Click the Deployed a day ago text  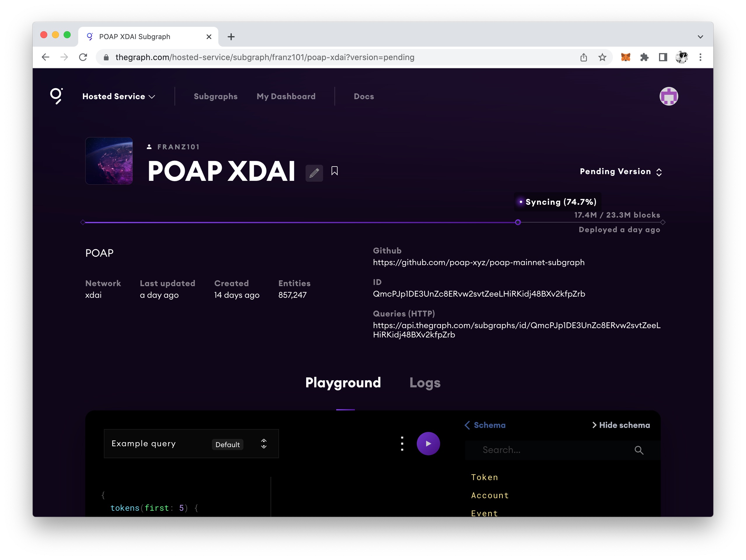pyautogui.click(x=619, y=230)
